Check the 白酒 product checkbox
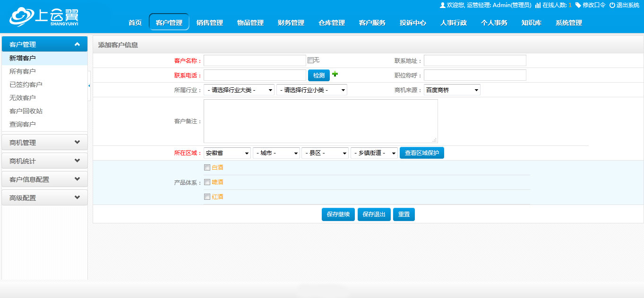 coord(207,167)
